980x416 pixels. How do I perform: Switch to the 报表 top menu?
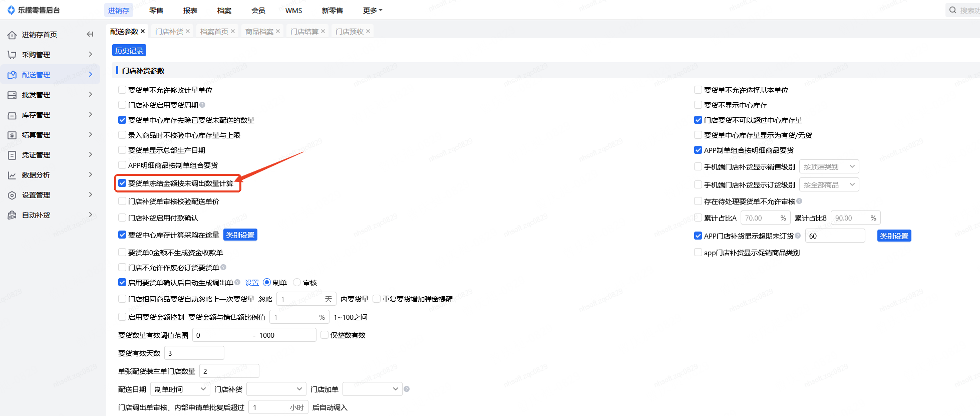(190, 10)
